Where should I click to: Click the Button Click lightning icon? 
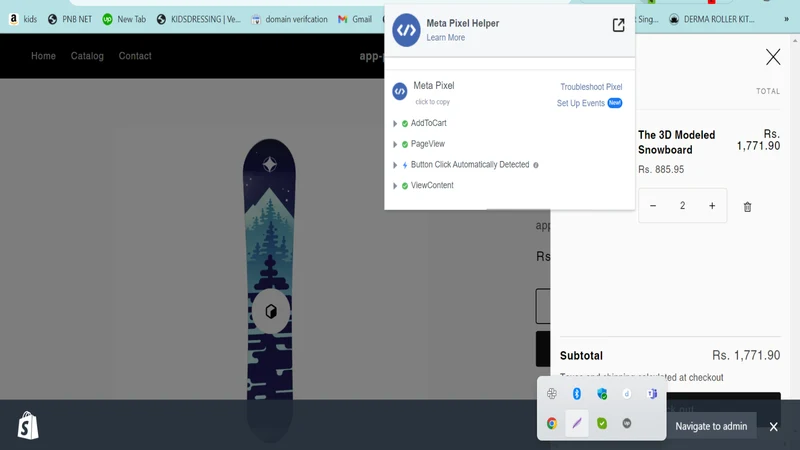(x=405, y=165)
